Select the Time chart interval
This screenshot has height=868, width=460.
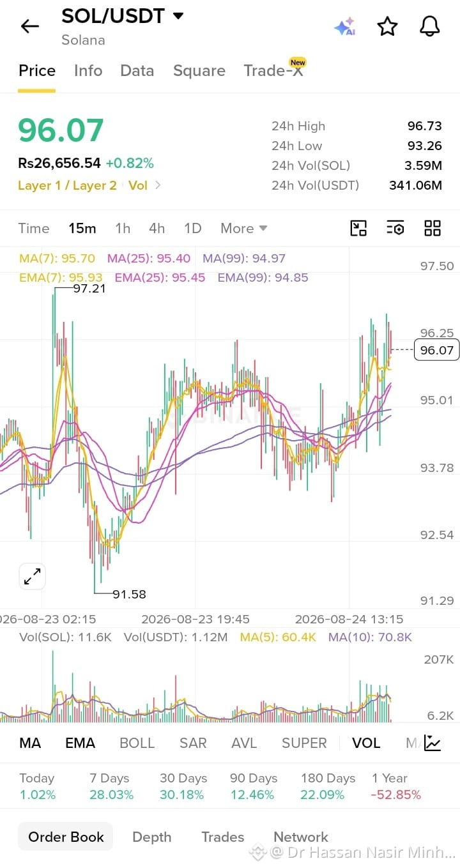coord(34,228)
